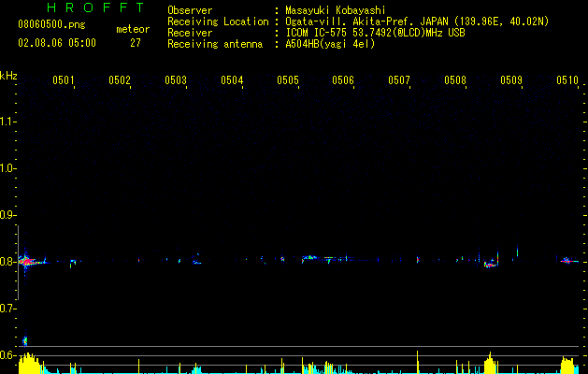Click the red echo burst just after 0508

tap(491, 264)
